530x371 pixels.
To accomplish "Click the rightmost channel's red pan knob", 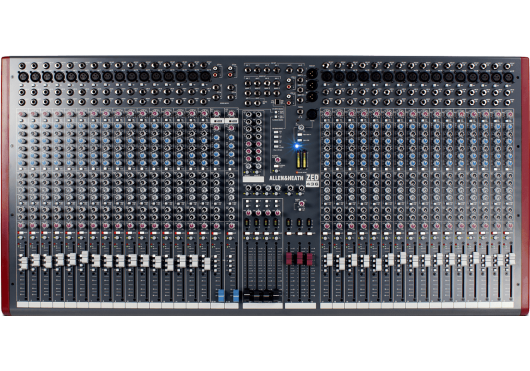I will (509, 225).
